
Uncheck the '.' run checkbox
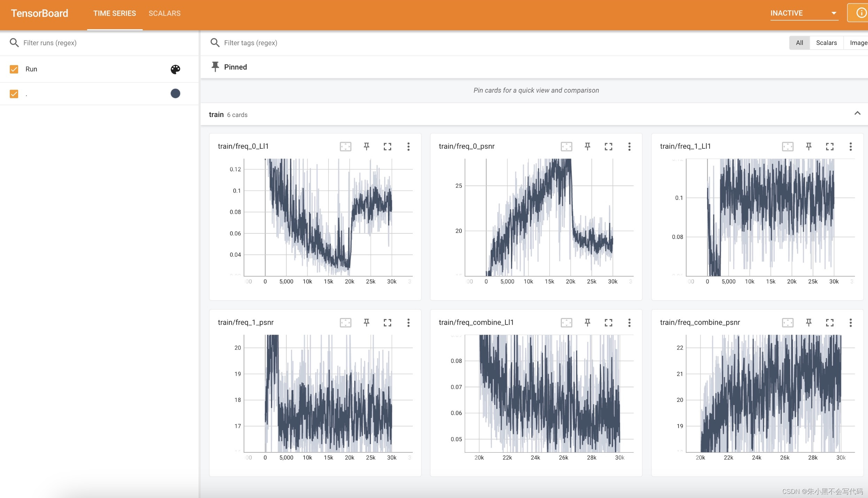[14, 94]
